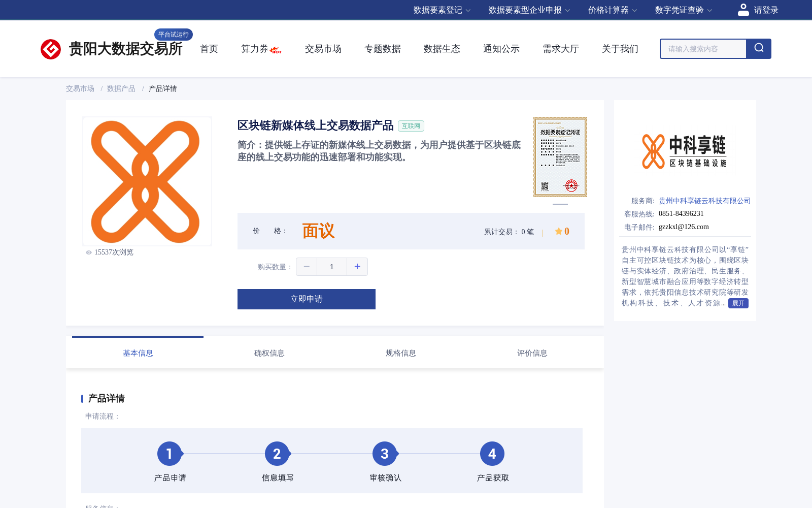Click the HOT flame badge next to 算力券

pyautogui.click(x=276, y=50)
